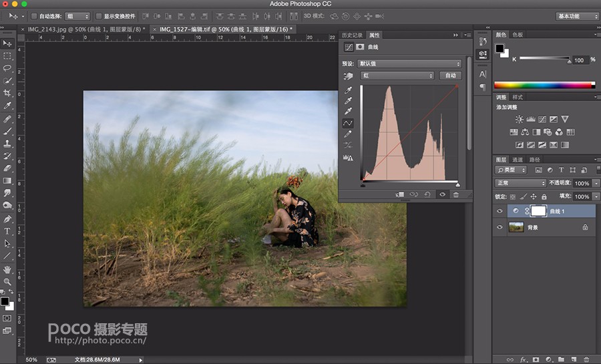Screen dimensions: 601x364
Task: Open auto-select 组 dropdown
Action: [77, 16]
